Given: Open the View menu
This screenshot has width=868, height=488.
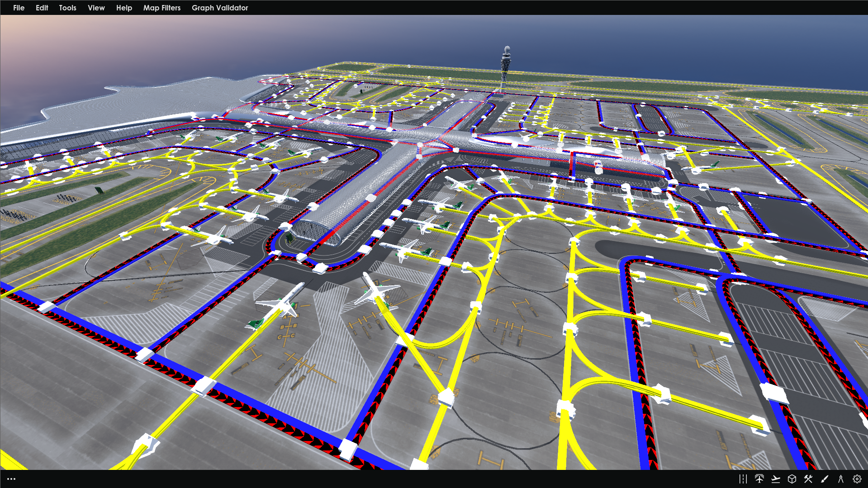Looking at the screenshot, I should tap(96, 8).
